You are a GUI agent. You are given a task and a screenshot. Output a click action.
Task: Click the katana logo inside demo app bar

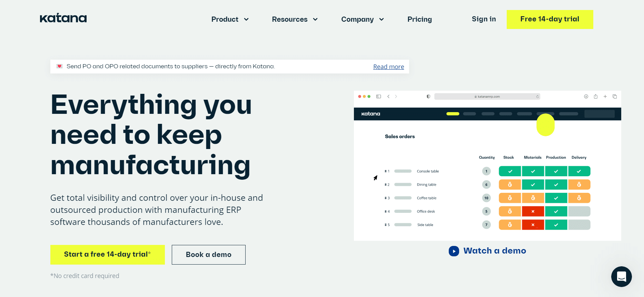coord(370,114)
